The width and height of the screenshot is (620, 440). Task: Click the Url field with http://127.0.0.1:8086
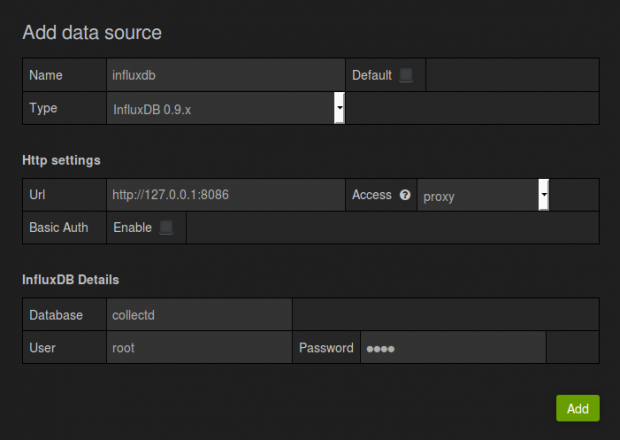(x=226, y=195)
